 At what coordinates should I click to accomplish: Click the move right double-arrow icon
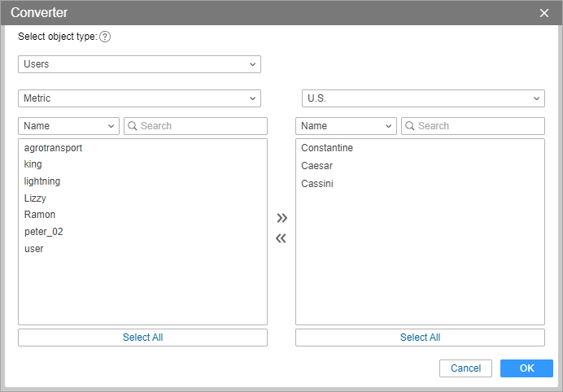click(x=281, y=218)
